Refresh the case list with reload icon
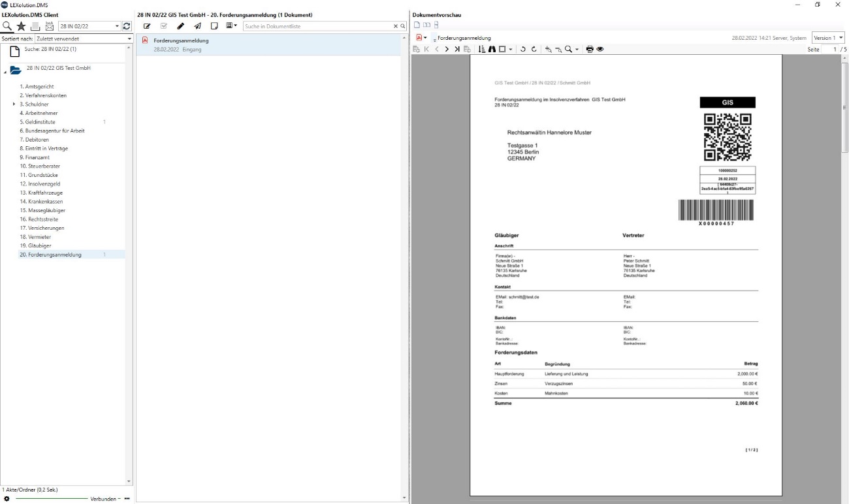 [127, 26]
